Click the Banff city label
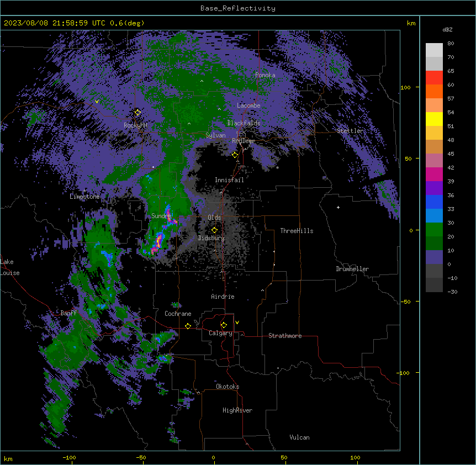The height and width of the screenshot is (465, 476). (x=68, y=313)
